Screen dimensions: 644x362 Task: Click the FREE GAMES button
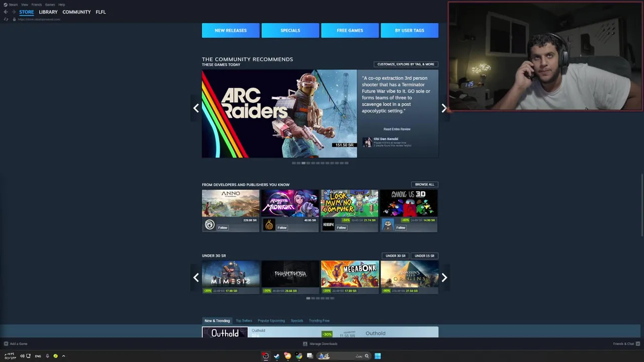(350, 30)
